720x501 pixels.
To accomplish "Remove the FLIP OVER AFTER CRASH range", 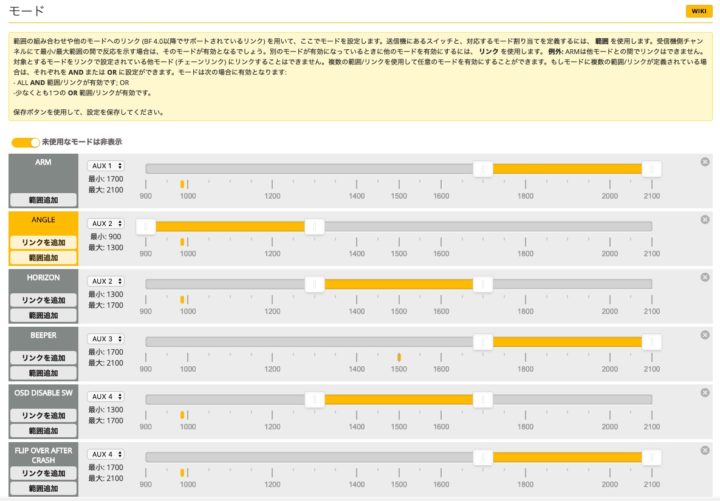I will [705, 450].
